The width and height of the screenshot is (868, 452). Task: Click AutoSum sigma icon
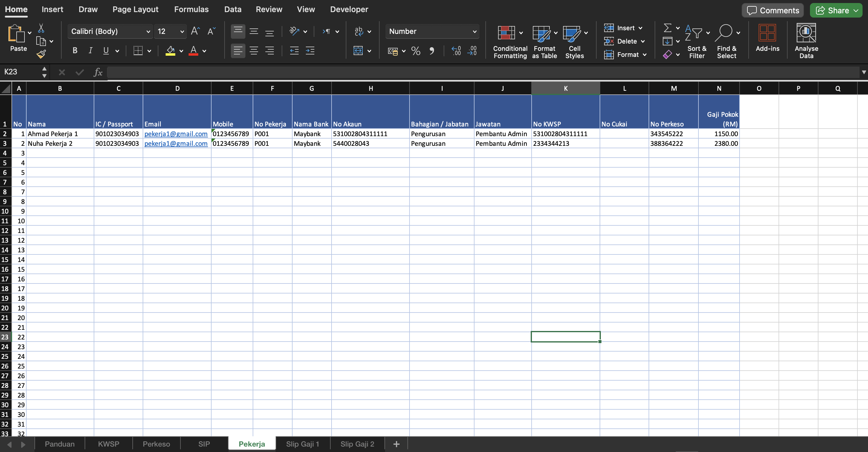(667, 28)
